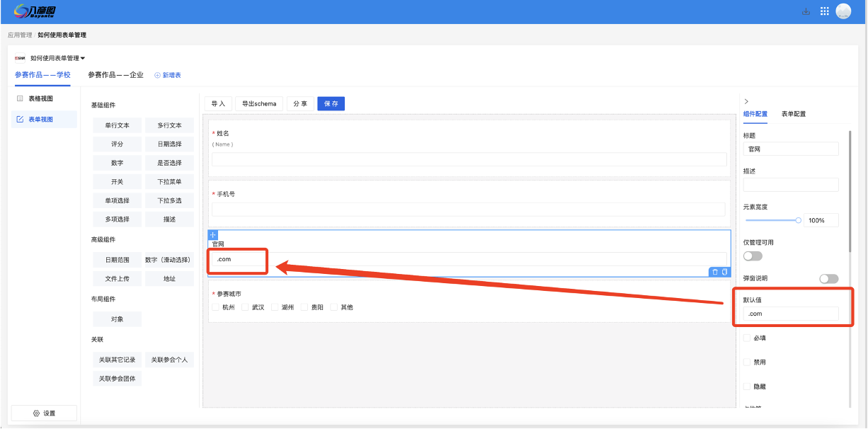Add a 评分 component

pos(117,144)
